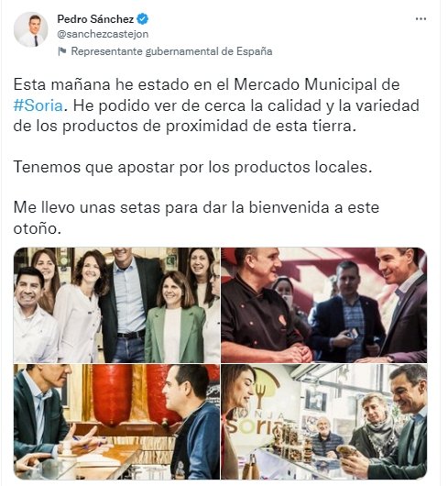448x486 pixels.
Task: Open the bottom-left photo with red hams
Action: coord(116,422)
